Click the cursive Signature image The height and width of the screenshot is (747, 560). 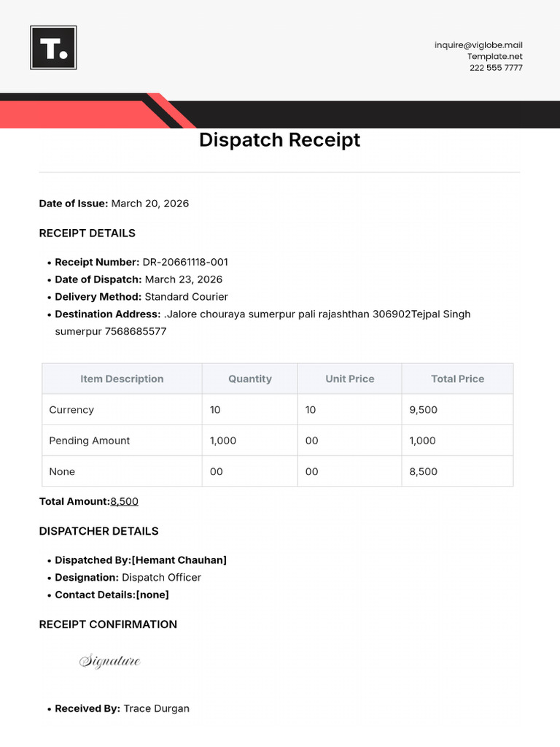pos(110,661)
